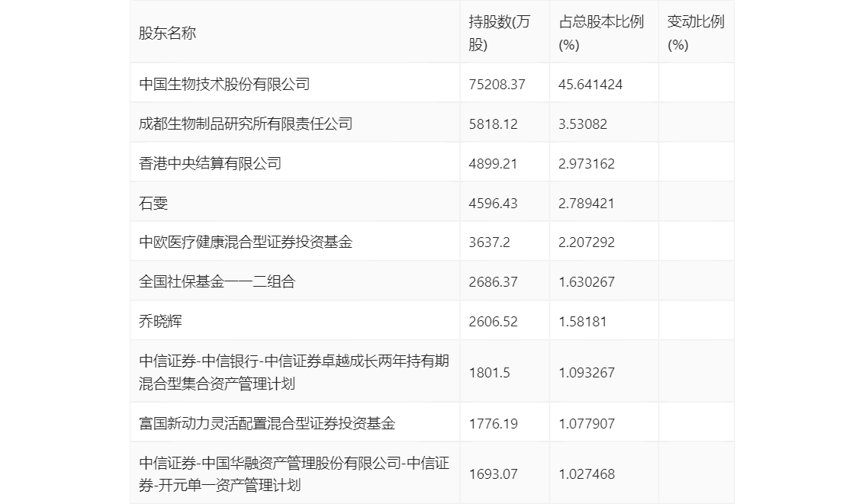Select the percentage 3.53082
865x504 pixels.
(583, 124)
